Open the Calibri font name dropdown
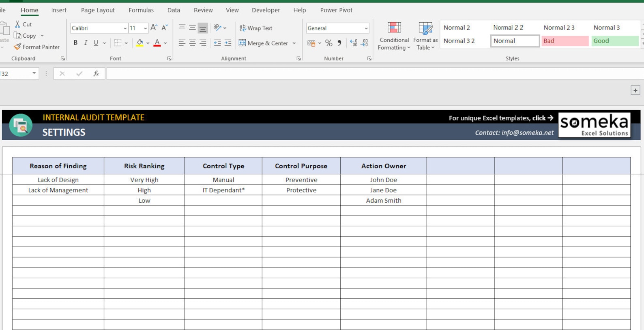The width and height of the screenshot is (644, 330). click(x=125, y=28)
